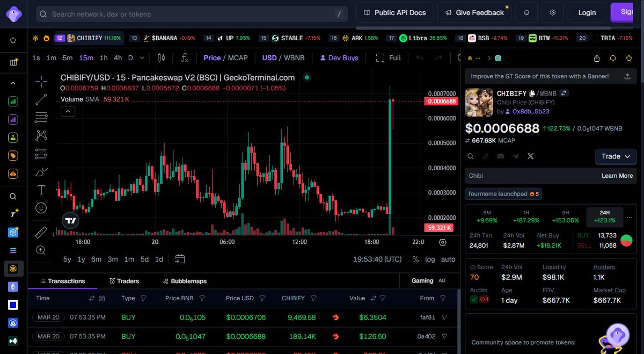Select the text annotation tool
This screenshot has width=644, height=354.
[41, 190]
